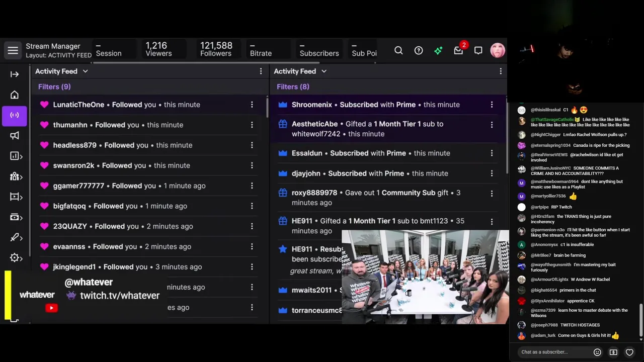The height and width of the screenshot is (362, 644).
Task: Open the megaphone Alerts sidebar icon
Action: (15, 135)
